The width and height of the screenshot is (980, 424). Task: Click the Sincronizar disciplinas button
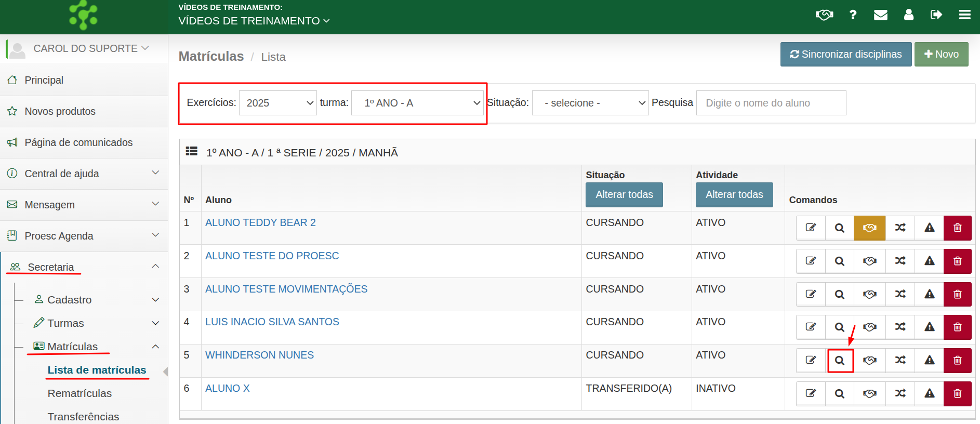845,54
